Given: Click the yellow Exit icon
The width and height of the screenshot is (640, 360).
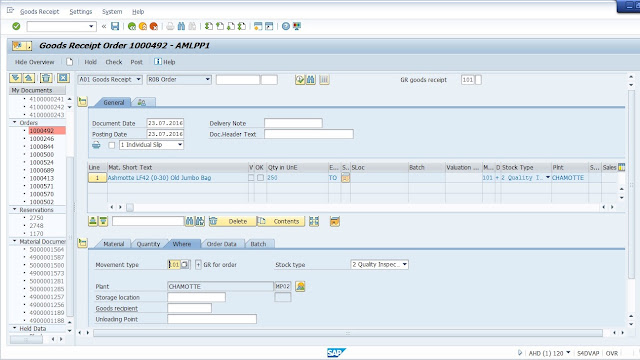Looking at the screenshot, I should (142, 26).
